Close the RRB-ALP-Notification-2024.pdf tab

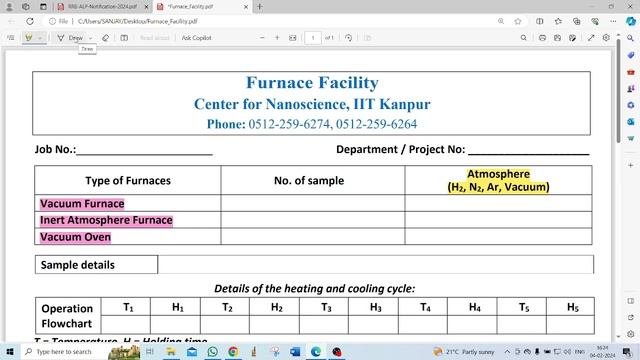point(146,7)
